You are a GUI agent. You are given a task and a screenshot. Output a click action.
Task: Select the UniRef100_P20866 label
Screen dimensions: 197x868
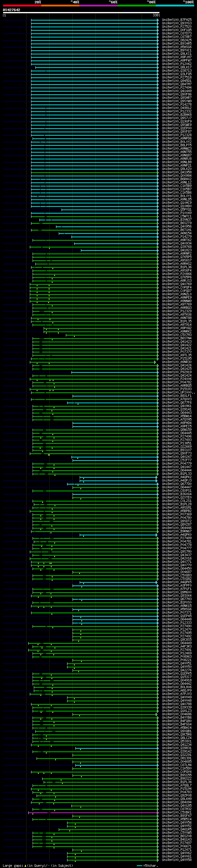pyautogui.click(x=177, y=274)
